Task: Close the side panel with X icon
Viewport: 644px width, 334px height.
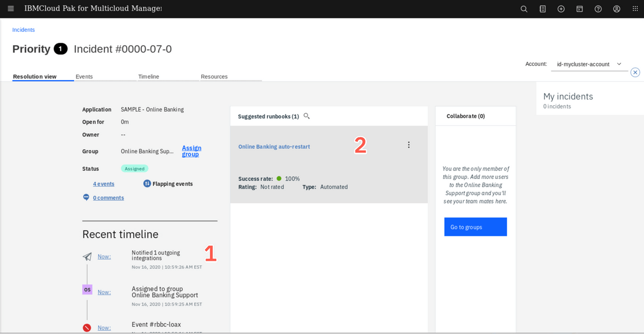Action: click(x=636, y=72)
